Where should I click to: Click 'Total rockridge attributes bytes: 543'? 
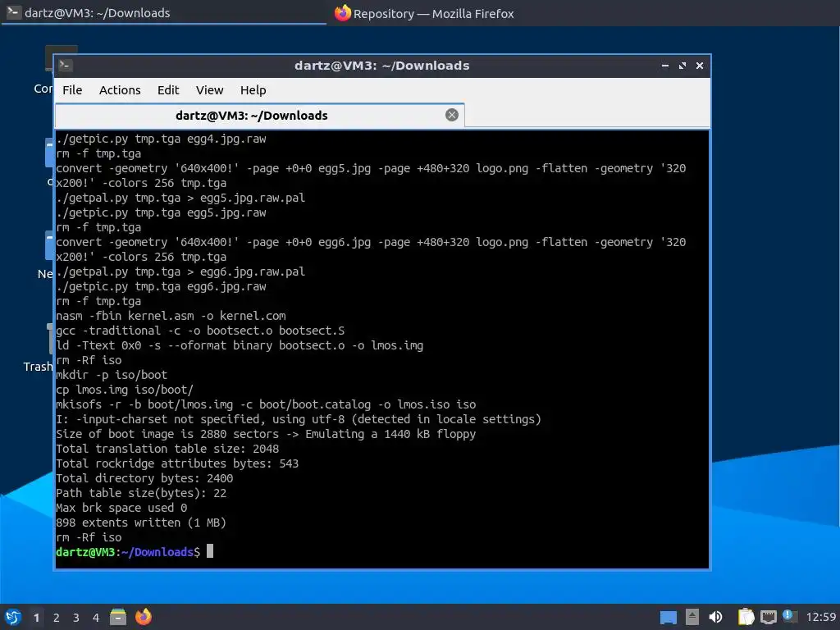tap(177, 463)
